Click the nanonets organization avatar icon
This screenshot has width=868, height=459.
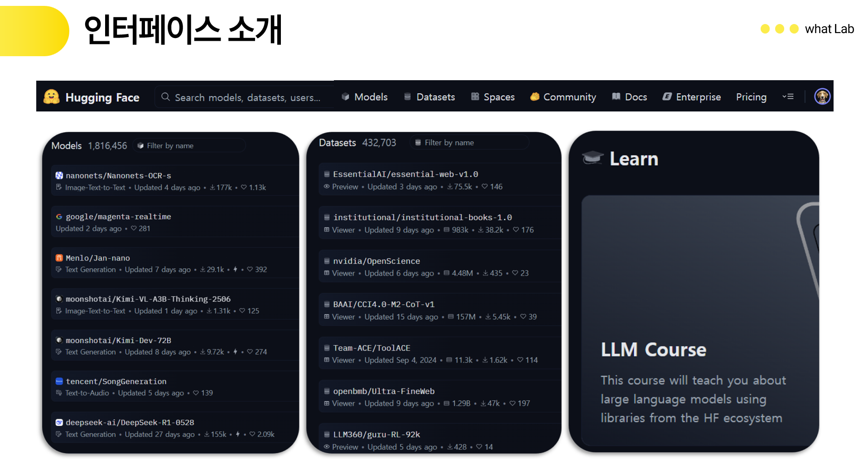(x=59, y=175)
